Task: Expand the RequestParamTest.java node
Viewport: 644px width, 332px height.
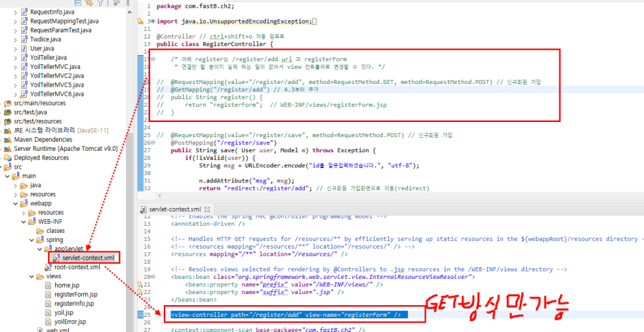Action: 16,30
